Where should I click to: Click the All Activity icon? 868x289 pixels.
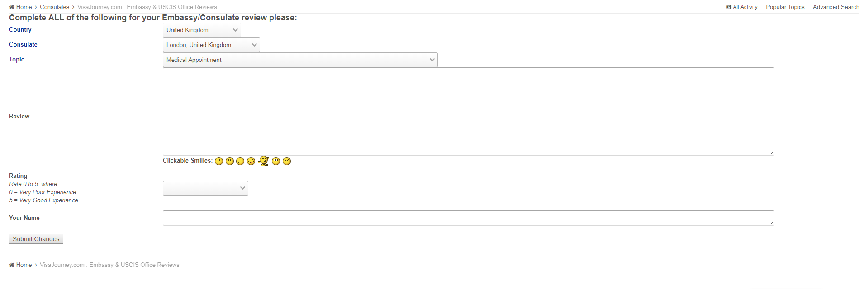tap(729, 7)
